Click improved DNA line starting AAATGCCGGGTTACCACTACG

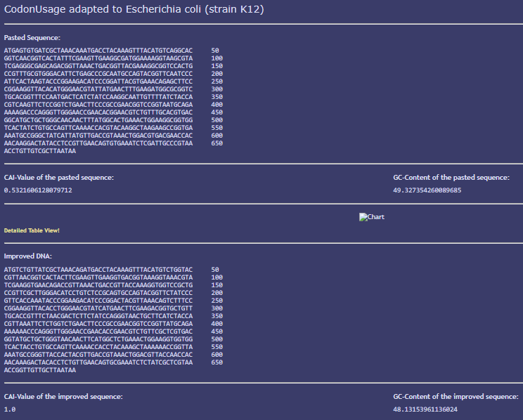[98, 355]
